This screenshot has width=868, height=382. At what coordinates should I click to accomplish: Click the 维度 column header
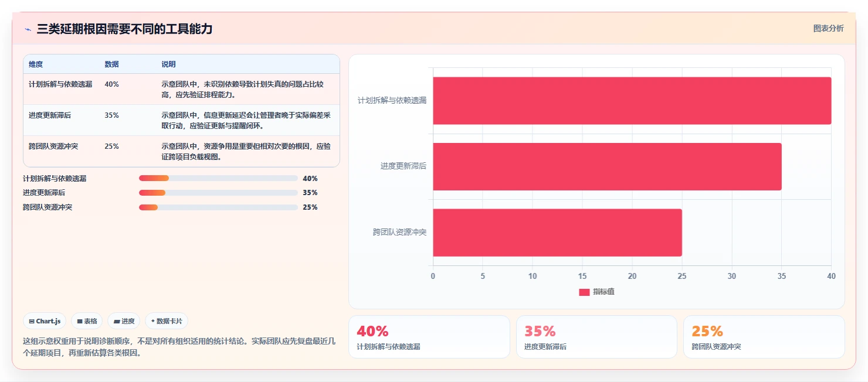(36, 64)
